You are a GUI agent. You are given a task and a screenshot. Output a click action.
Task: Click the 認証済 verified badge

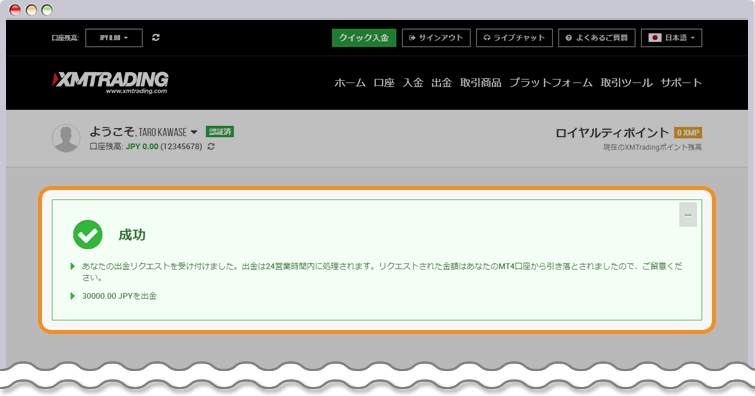[x=220, y=132]
